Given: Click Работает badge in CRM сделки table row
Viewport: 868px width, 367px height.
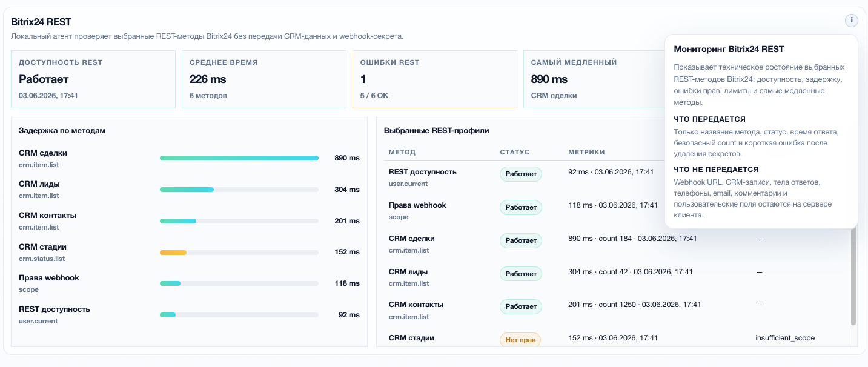Looking at the screenshot, I should 521,240.
